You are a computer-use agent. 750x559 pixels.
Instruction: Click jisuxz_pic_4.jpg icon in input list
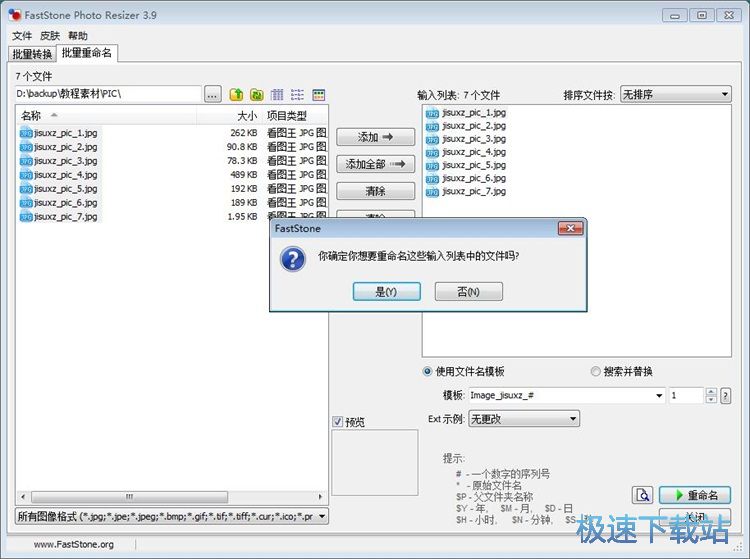click(x=432, y=153)
